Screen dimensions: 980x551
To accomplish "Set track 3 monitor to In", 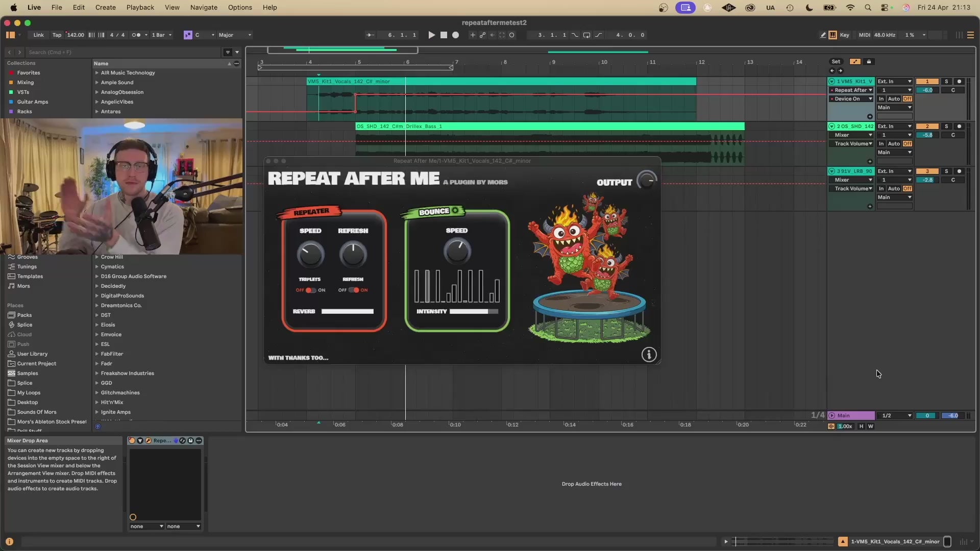I will tap(881, 189).
